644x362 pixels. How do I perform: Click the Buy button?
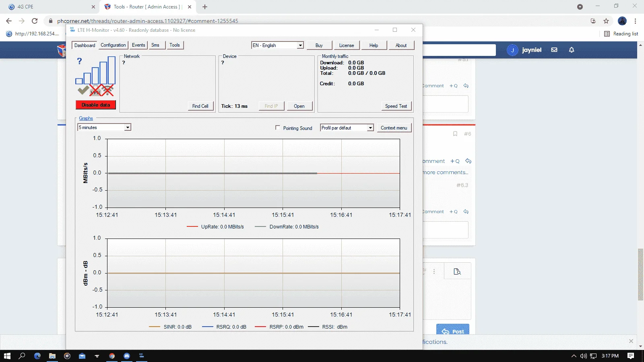point(319,45)
